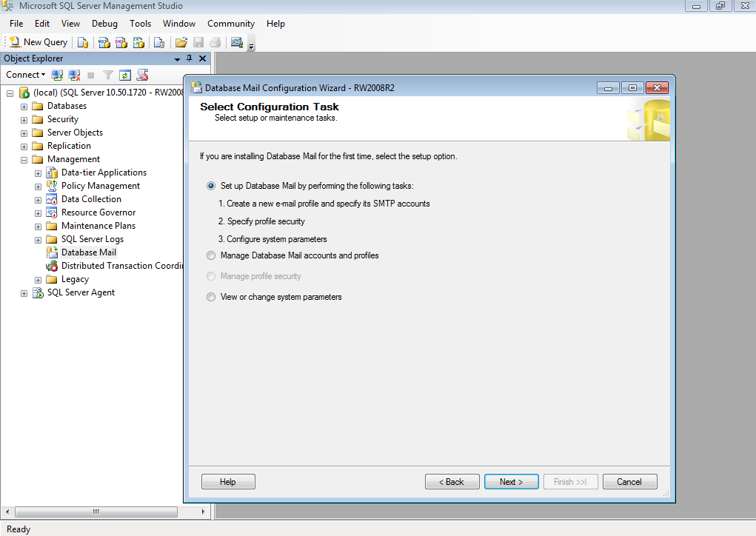The height and width of the screenshot is (536, 756).
Task: Open the View menu
Action: tap(70, 24)
